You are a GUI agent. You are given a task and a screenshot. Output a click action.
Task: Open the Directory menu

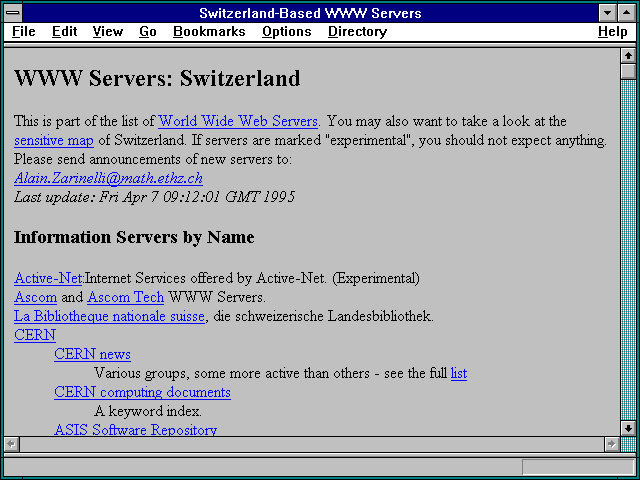click(358, 31)
